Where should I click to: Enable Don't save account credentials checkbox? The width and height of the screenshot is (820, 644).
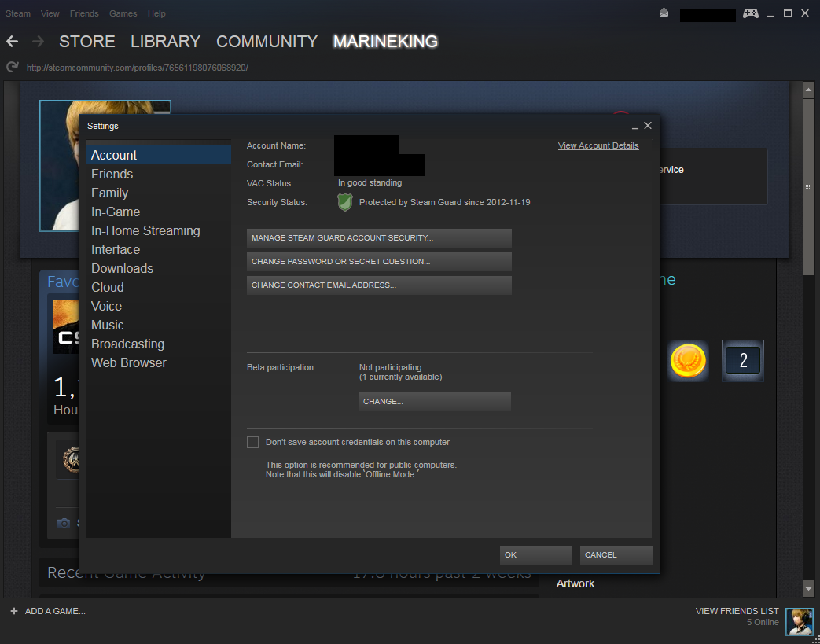(x=252, y=442)
